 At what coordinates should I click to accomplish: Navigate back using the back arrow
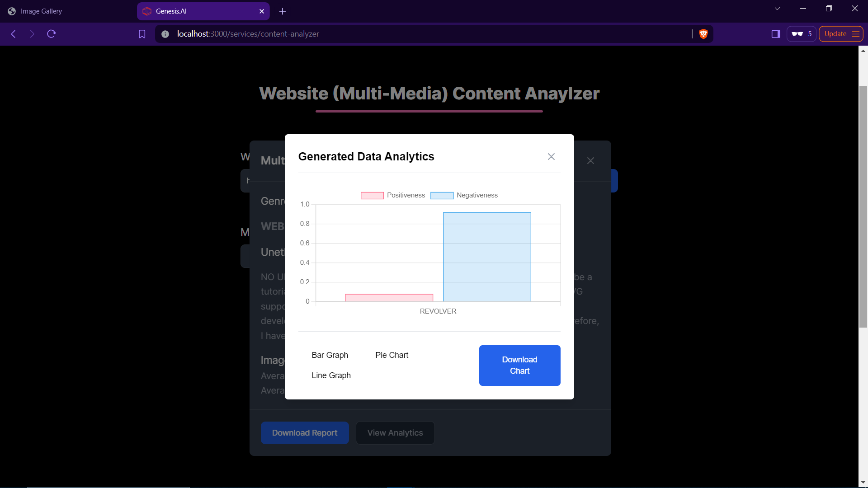click(x=13, y=33)
